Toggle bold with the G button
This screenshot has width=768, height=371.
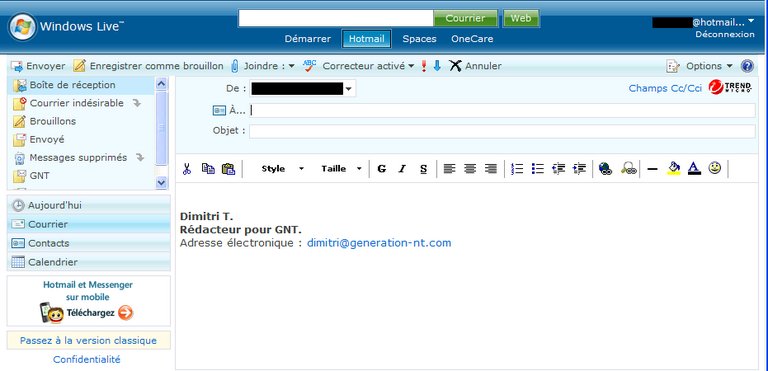(x=382, y=169)
